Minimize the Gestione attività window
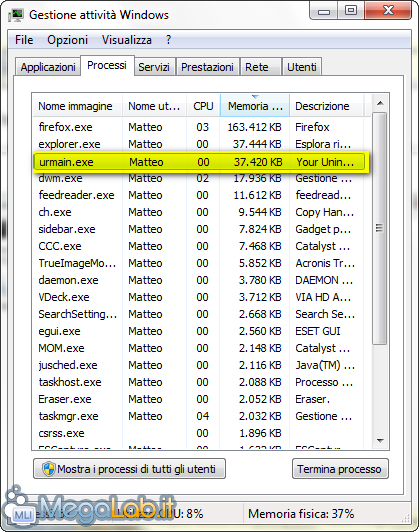 point(323,12)
